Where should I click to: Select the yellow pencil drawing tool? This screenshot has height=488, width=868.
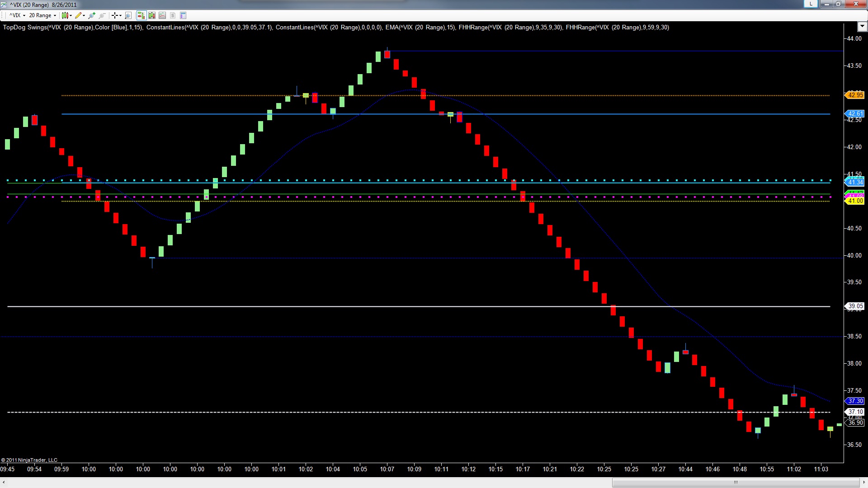pyautogui.click(x=78, y=15)
